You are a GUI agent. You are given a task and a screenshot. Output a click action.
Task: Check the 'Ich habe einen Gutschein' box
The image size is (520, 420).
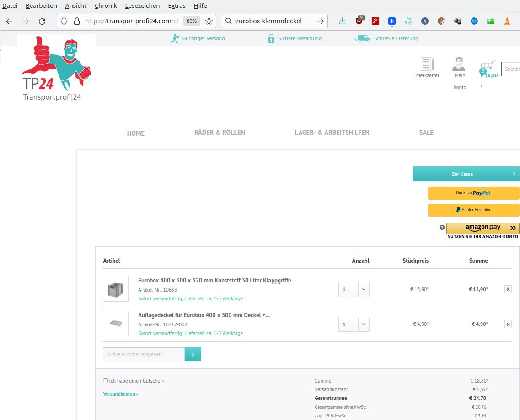(106, 381)
